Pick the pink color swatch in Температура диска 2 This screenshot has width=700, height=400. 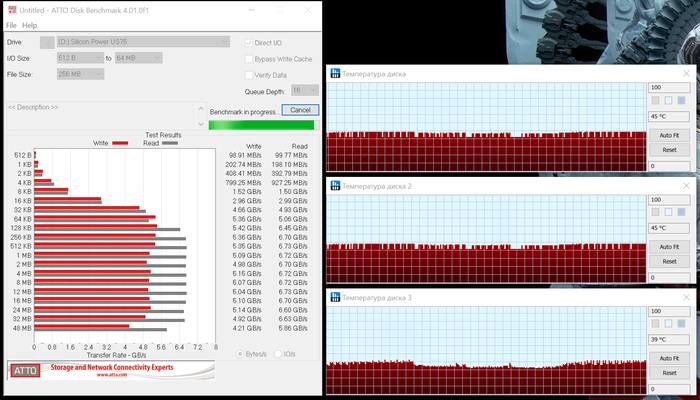coord(656,212)
